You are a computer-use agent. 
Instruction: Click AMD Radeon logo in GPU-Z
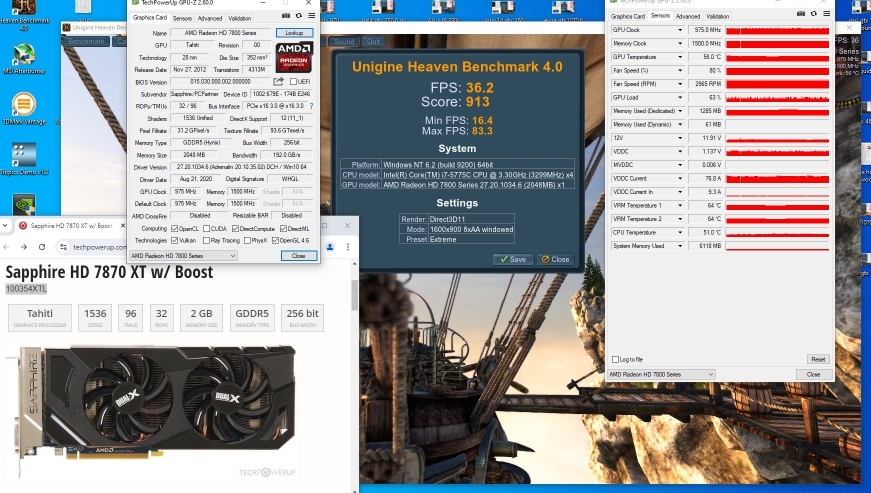[x=294, y=57]
